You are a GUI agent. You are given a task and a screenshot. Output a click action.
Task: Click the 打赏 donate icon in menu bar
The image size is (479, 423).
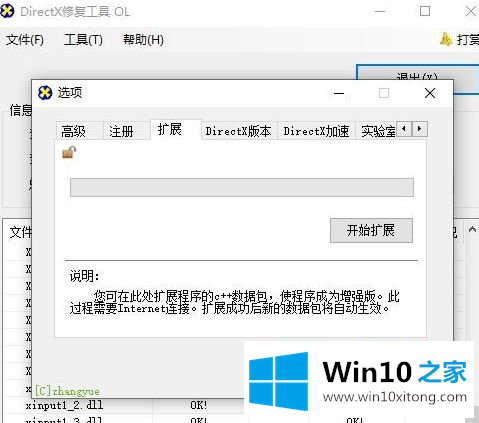446,39
